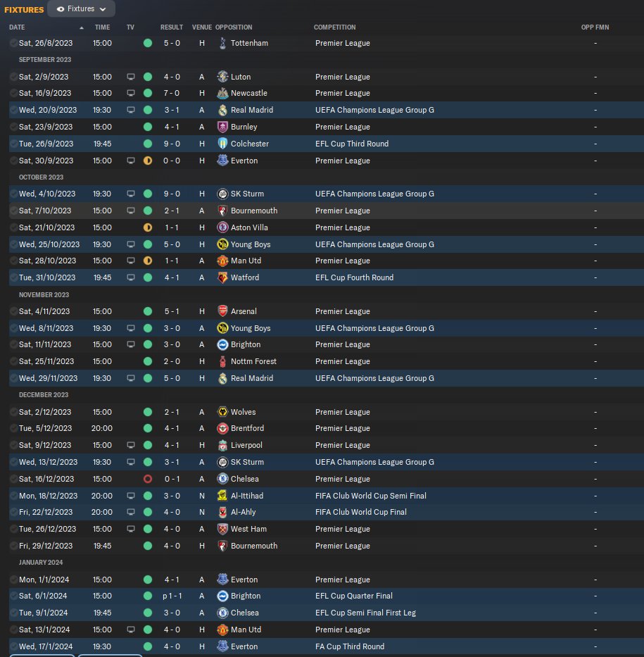644x657 pixels.
Task: Open the 9 - 0 result versus Colchester
Action: (x=172, y=144)
